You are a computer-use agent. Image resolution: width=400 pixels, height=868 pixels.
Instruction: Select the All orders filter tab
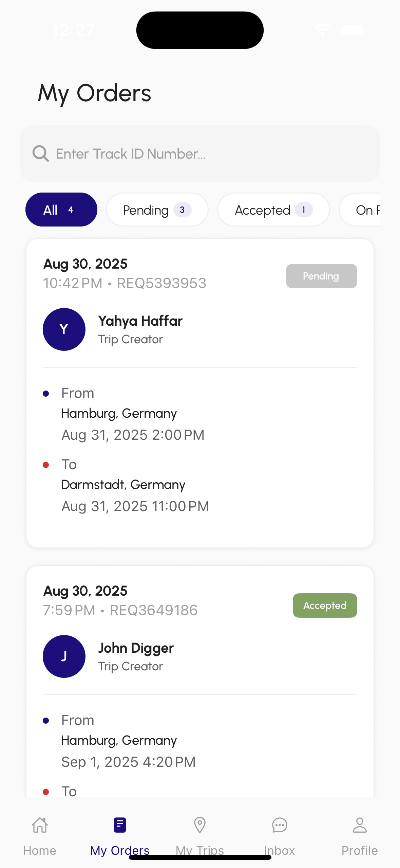(x=61, y=210)
